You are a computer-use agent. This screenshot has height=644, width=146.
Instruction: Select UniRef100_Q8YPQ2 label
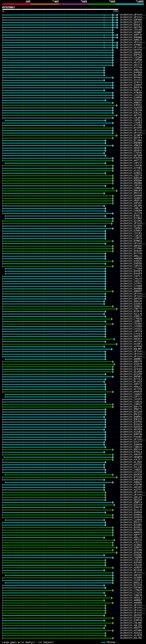coord(131,615)
